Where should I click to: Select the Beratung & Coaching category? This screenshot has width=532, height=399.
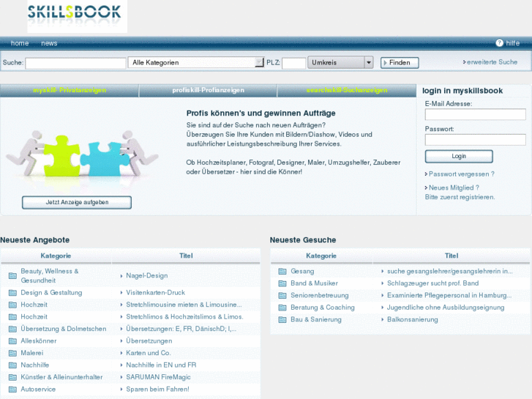click(323, 307)
